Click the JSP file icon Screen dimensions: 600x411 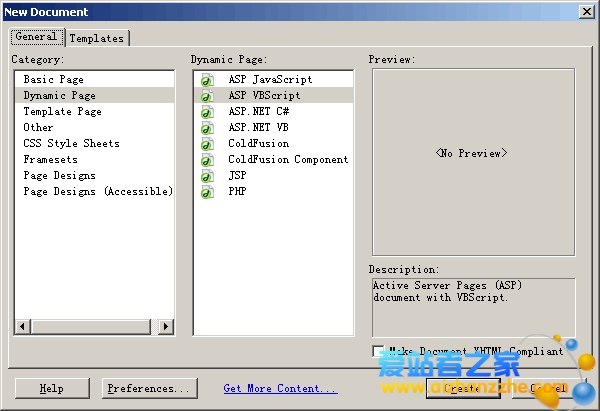pyautogui.click(x=207, y=176)
